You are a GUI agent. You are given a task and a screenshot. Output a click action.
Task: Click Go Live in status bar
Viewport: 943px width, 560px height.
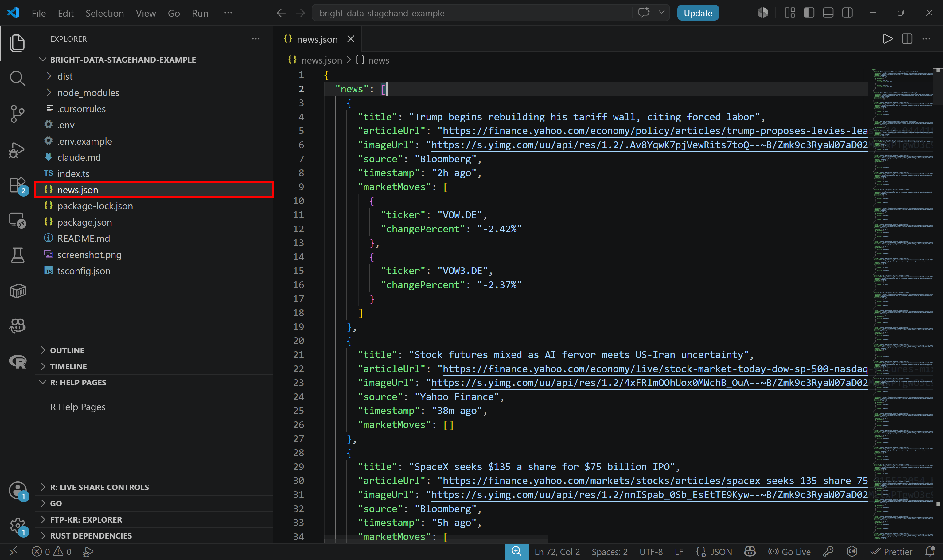click(789, 552)
